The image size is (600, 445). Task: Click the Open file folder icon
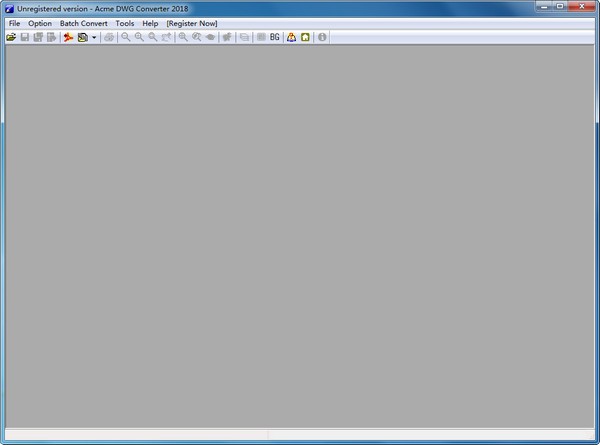coord(11,37)
